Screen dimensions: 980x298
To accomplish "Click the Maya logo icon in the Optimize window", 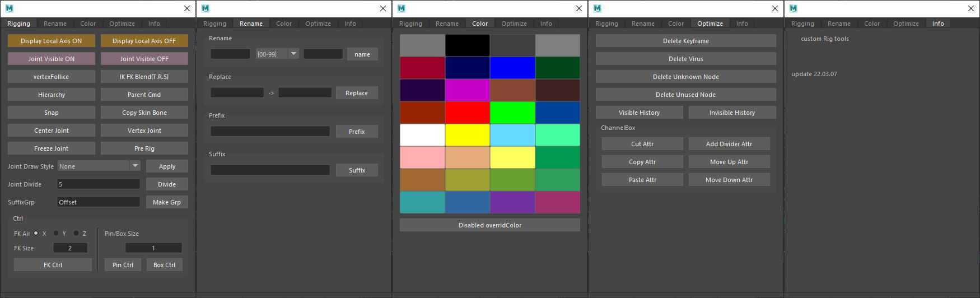I will (598, 8).
